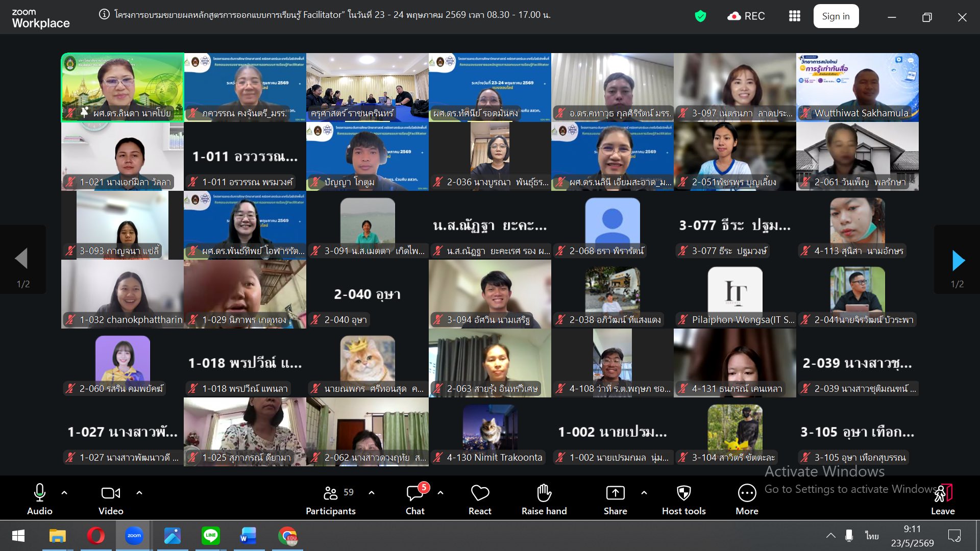980x551 pixels.
Task: Open the Participants panel
Action: pos(331,500)
